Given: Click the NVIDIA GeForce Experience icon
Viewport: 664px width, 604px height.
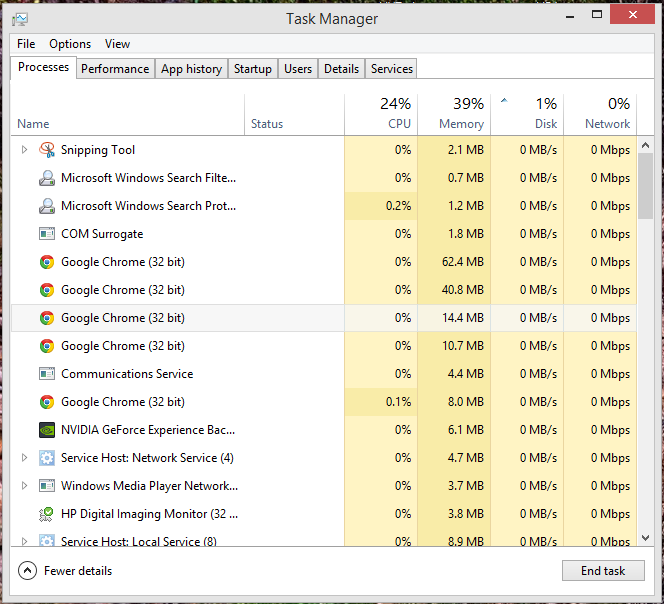Looking at the screenshot, I should [47, 429].
